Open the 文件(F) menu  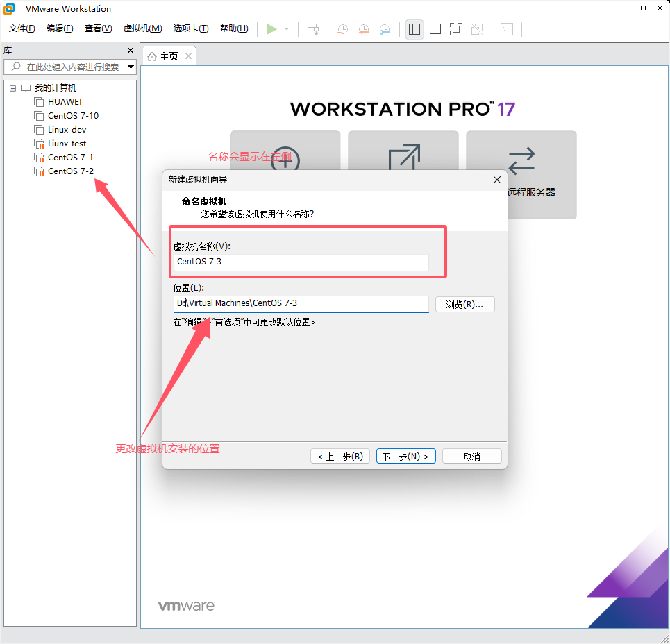click(22, 28)
